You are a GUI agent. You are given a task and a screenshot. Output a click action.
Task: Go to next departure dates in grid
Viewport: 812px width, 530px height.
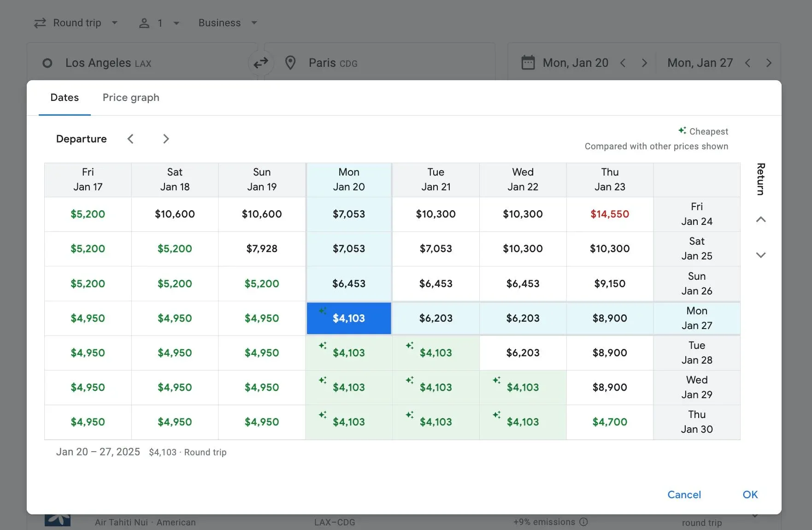coord(166,139)
